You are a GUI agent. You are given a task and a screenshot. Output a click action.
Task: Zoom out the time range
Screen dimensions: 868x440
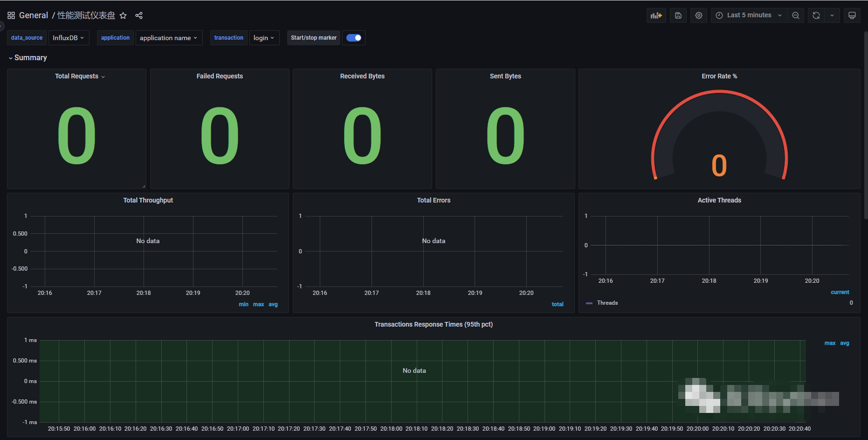pyautogui.click(x=796, y=15)
